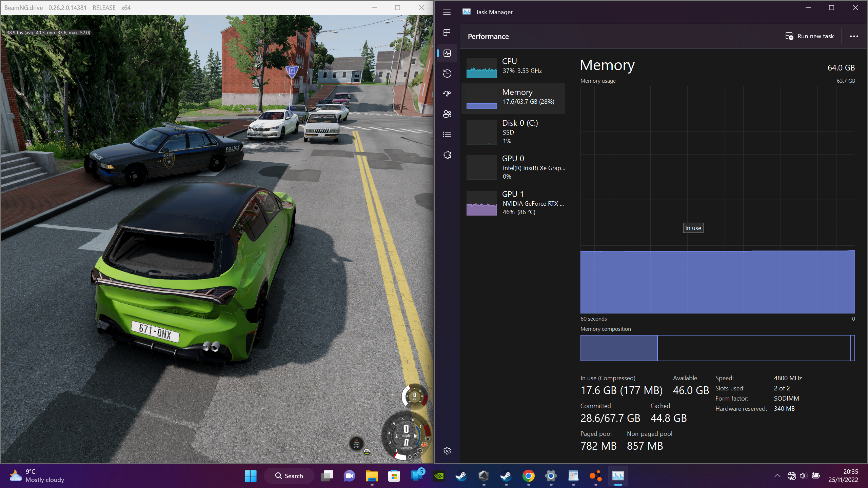Open the WordPad document icon on taskbar

point(573,476)
